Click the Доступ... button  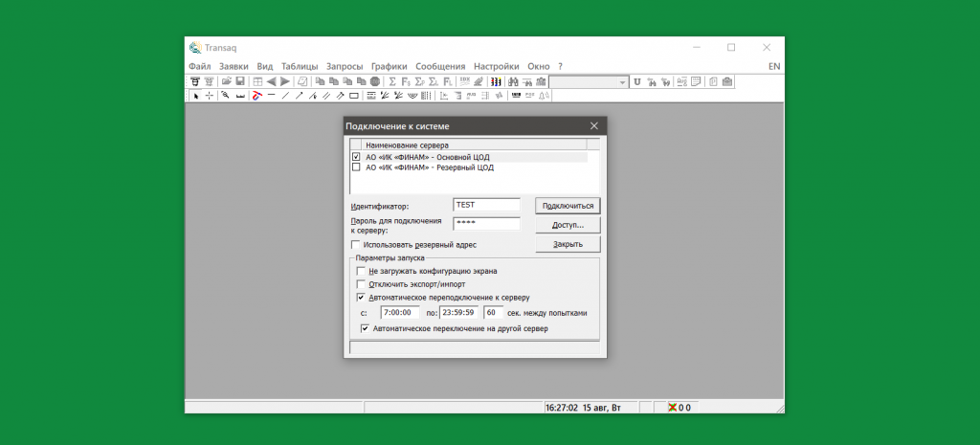(x=568, y=224)
